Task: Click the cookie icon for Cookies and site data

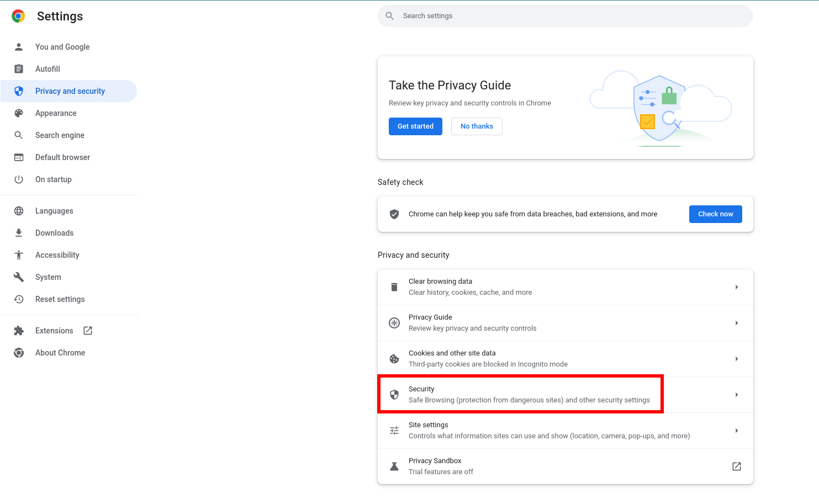Action: 394,359
